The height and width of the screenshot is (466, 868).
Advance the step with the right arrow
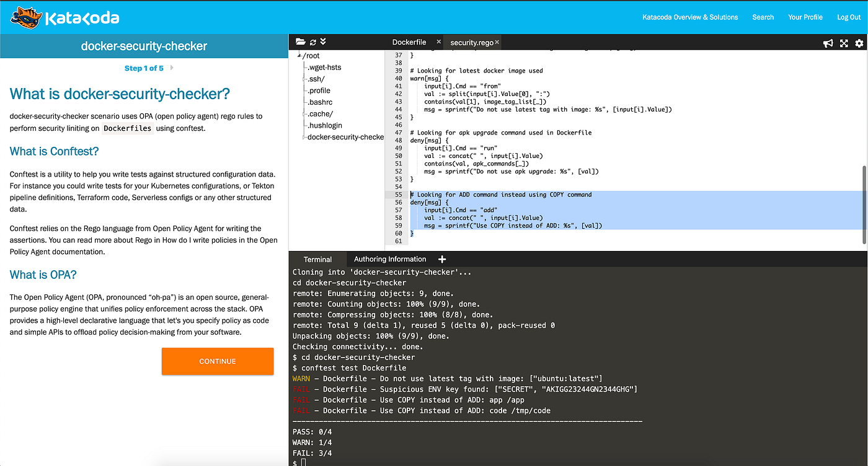(172, 68)
